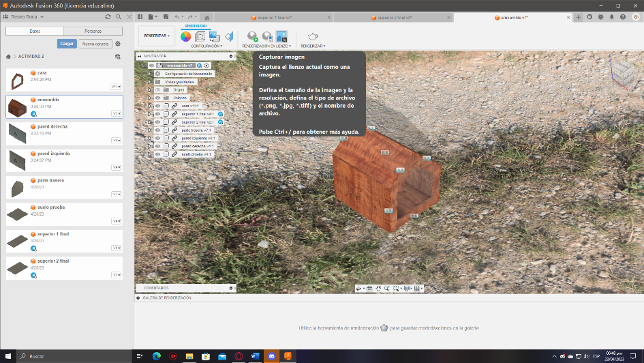Expand the pared izquierda v4:1 node
The width and height of the screenshot is (644, 363).
point(149,138)
